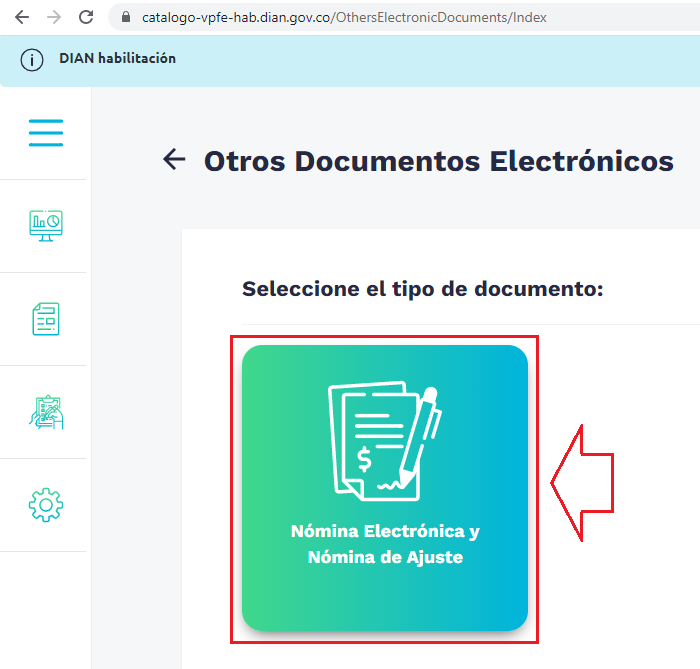This screenshot has height=669, width=700.
Task: Open the clipboard checklist hands icon
Action: coord(46,412)
